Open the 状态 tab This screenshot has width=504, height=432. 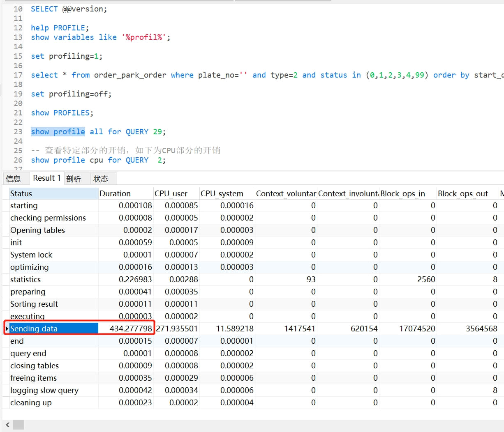click(101, 179)
